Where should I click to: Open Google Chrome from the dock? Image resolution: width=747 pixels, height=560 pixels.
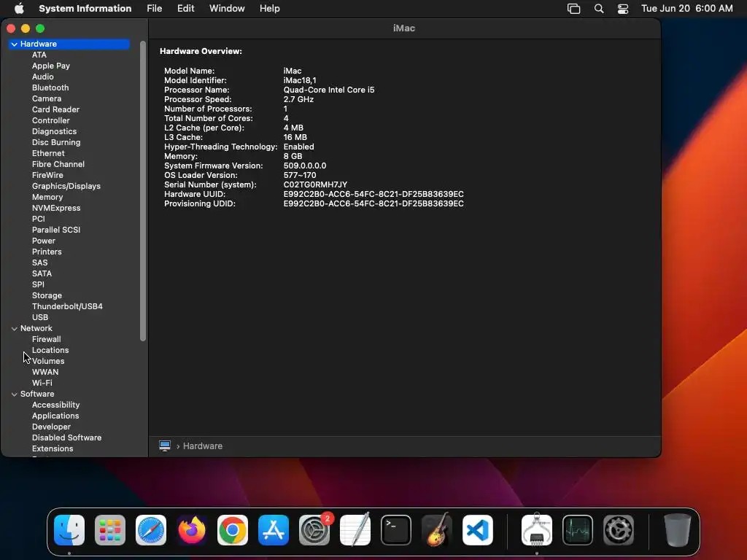tap(233, 530)
